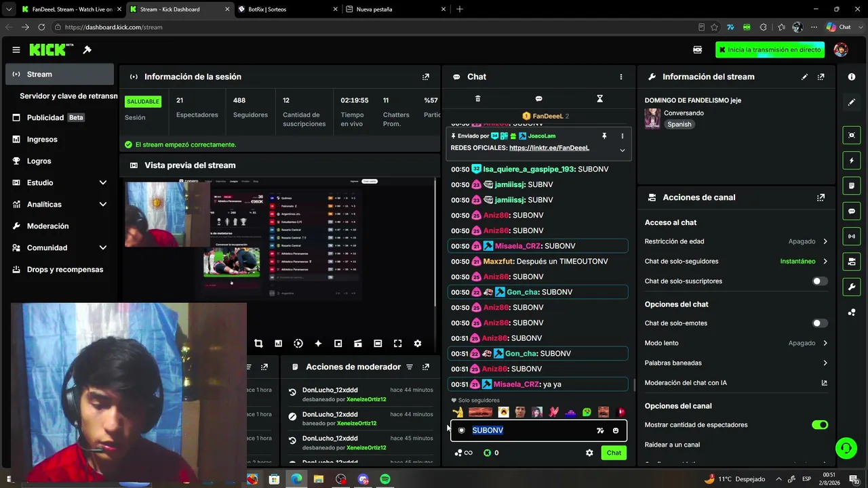Click the info icon in right rail
The image size is (868, 488).
point(852,77)
